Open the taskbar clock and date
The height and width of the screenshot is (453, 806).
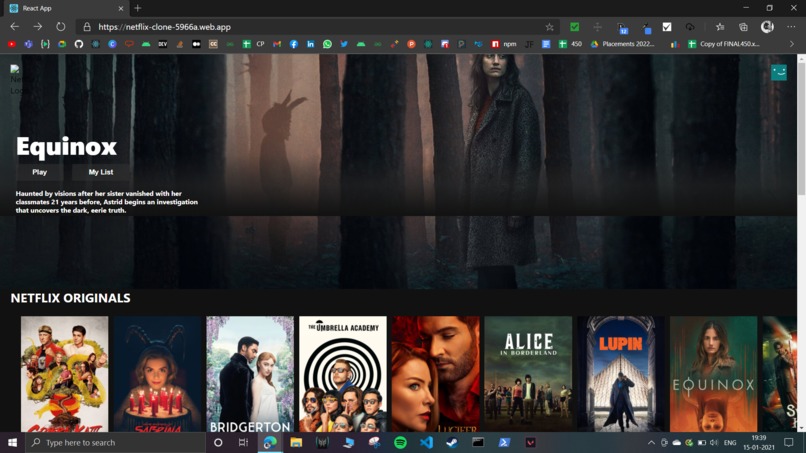tap(759, 443)
